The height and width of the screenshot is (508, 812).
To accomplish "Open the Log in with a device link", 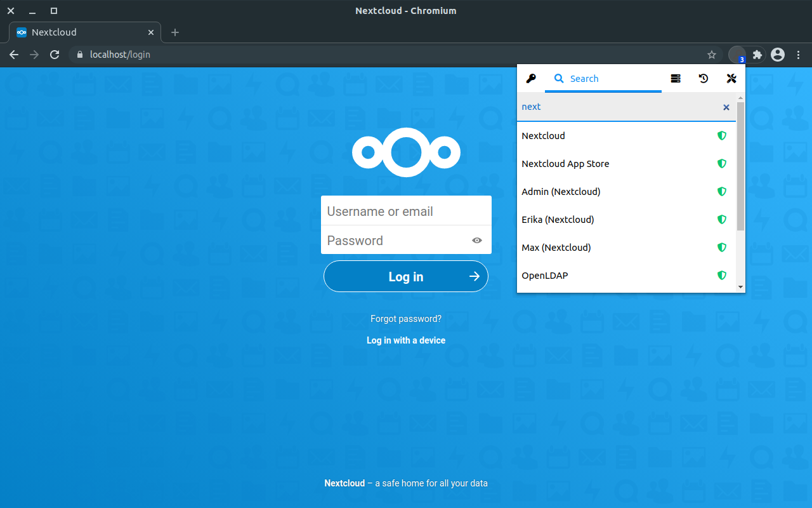I will (405, 340).
